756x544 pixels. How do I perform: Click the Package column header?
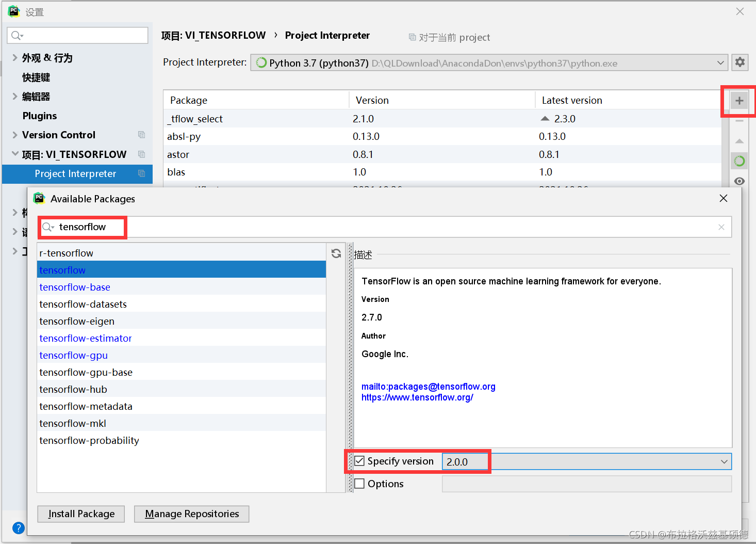(x=256, y=100)
